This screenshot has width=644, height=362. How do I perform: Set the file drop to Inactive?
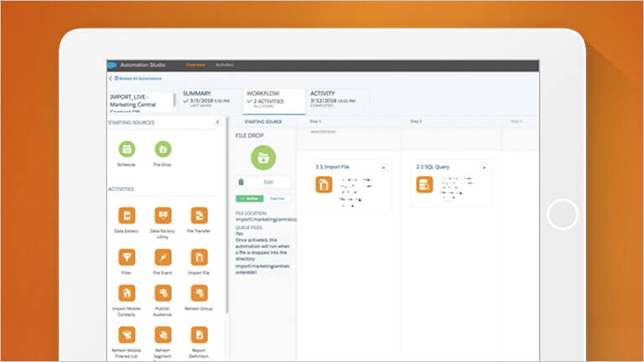tap(277, 199)
